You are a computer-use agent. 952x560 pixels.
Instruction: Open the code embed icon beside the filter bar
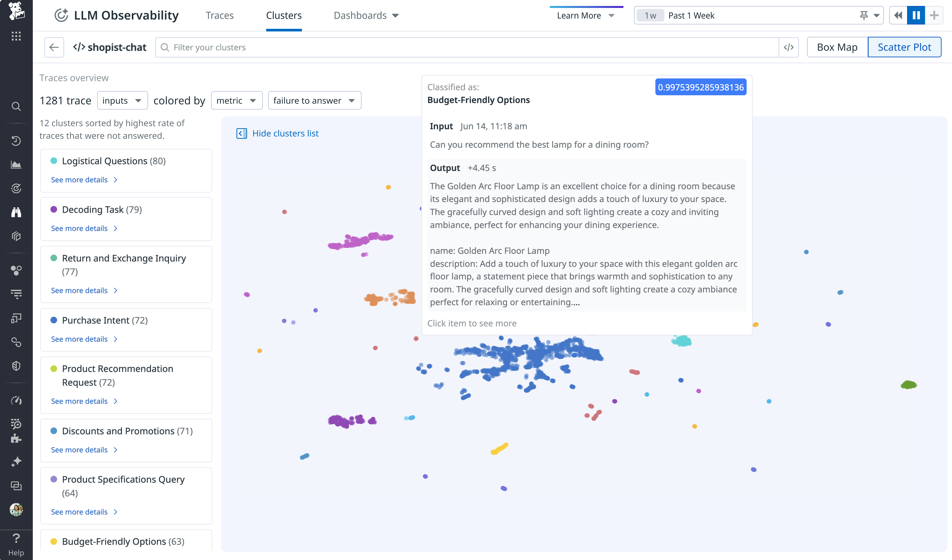(x=789, y=47)
